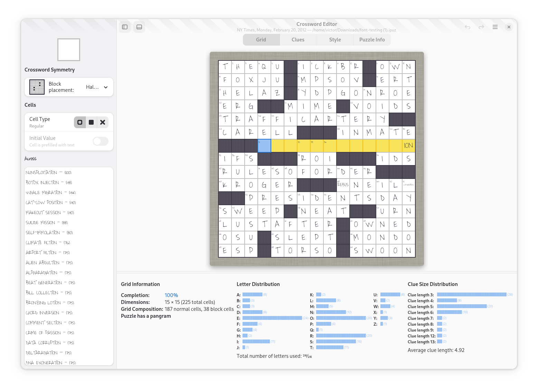Click the symmetry preview thumbnail
The height and width of the screenshot is (392, 538).
(x=69, y=50)
